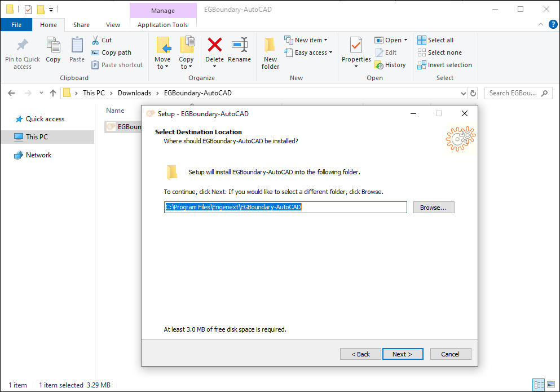Switch to the View ribbon tab
This screenshot has height=392, width=560.
[x=113, y=25]
